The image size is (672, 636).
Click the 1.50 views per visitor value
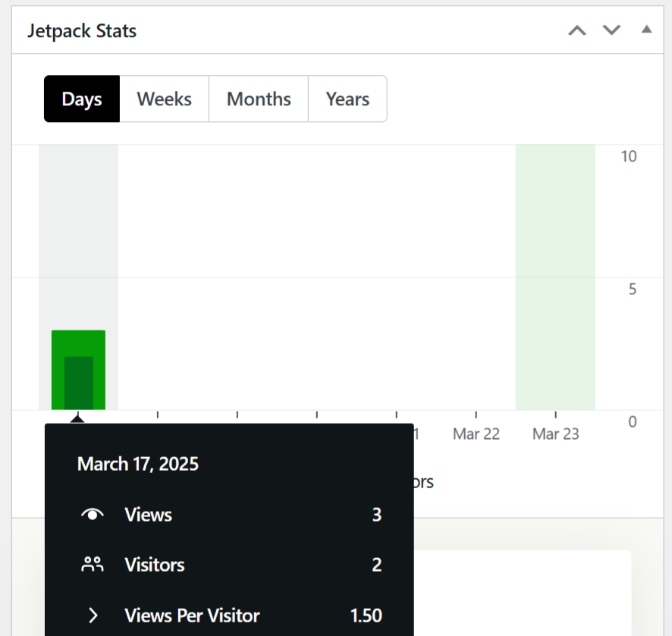[366, 616]
